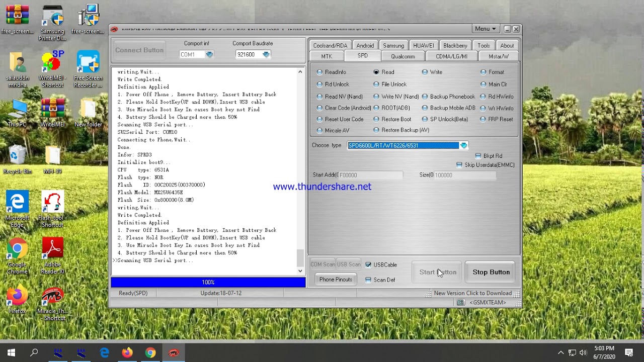644x362 pixels.
Task: Launch Firefox desktop icon
Action: (x=17, y=300)
